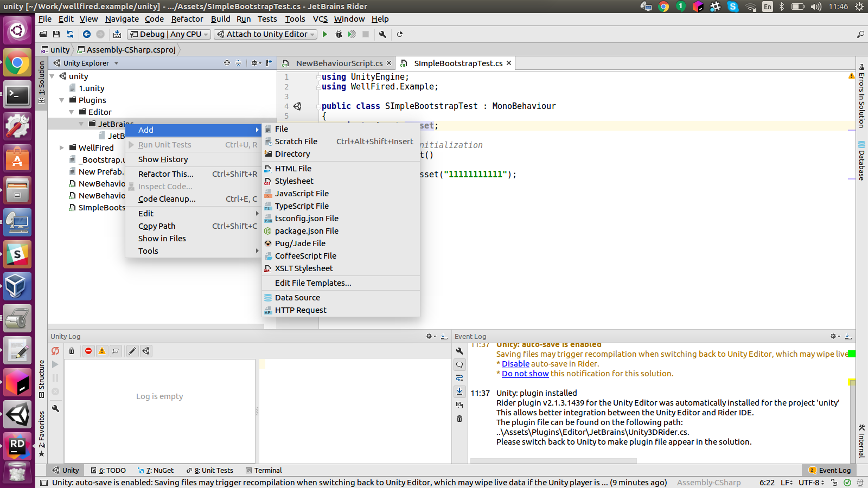Collapse the unity root tree node

tap(52, 76)
